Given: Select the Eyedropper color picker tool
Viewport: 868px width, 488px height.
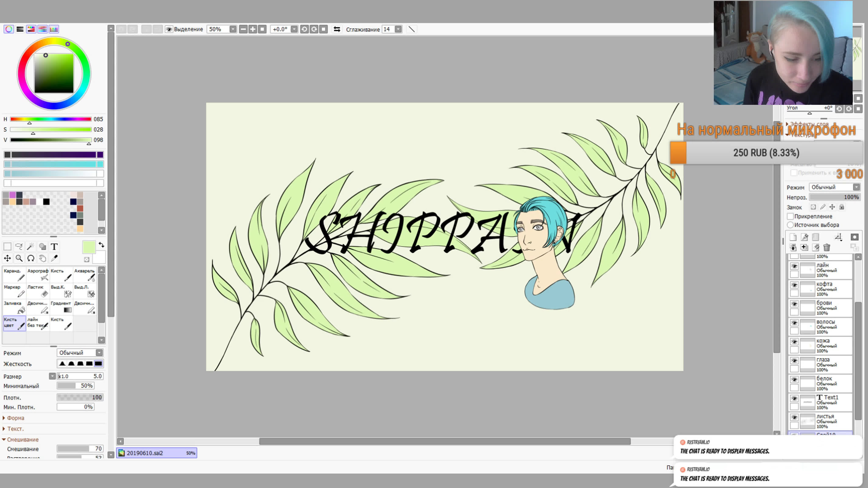Looking at the screenshot, I should (x=54, y=258).
